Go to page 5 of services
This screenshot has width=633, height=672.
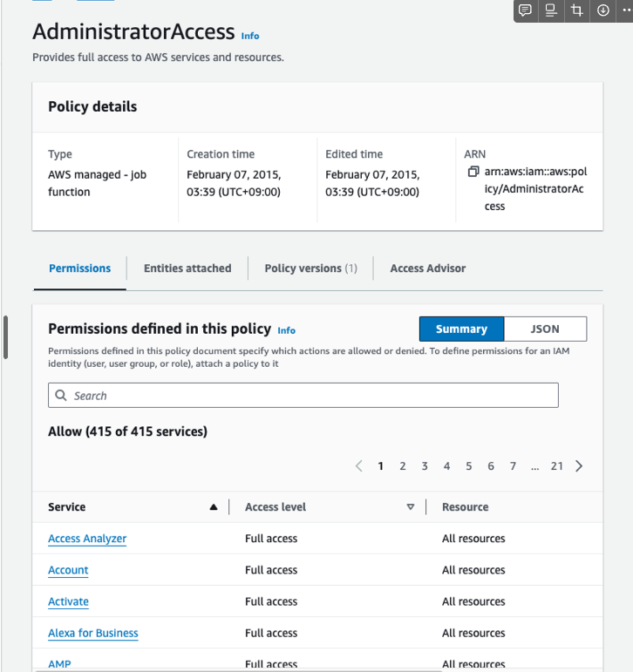point(469,465)
